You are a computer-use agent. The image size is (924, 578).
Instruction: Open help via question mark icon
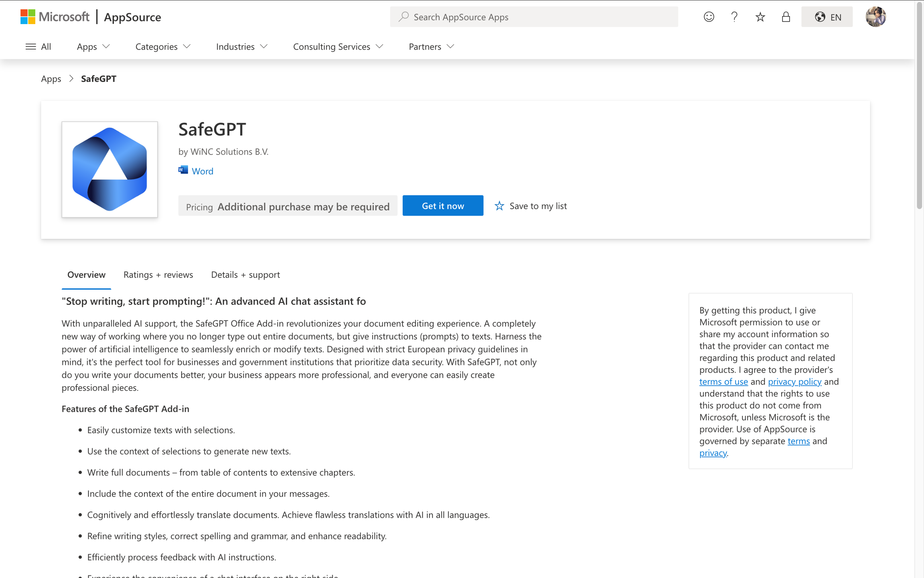(x=734, y=17)
